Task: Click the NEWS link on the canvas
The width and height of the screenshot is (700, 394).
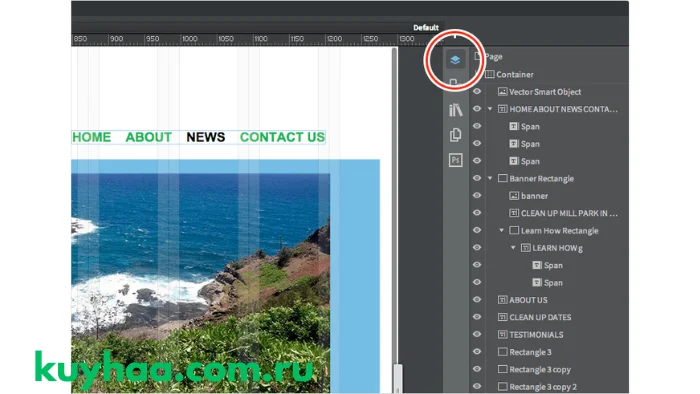Action: tap(206, 137)
